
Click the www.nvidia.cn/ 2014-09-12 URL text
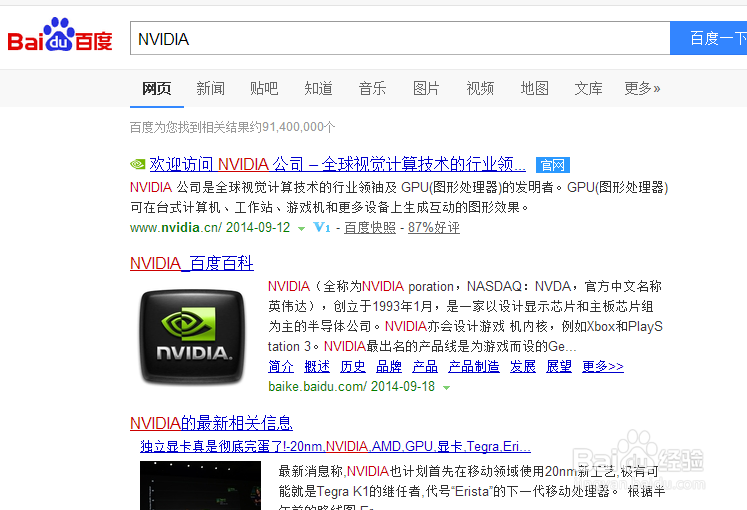pyautogui.click(x=210, y=228)
